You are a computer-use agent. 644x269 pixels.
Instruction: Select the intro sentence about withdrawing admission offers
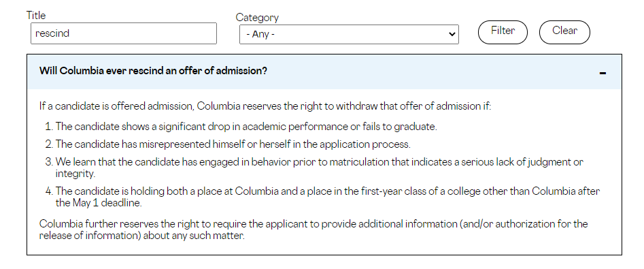tap(265, 106)
